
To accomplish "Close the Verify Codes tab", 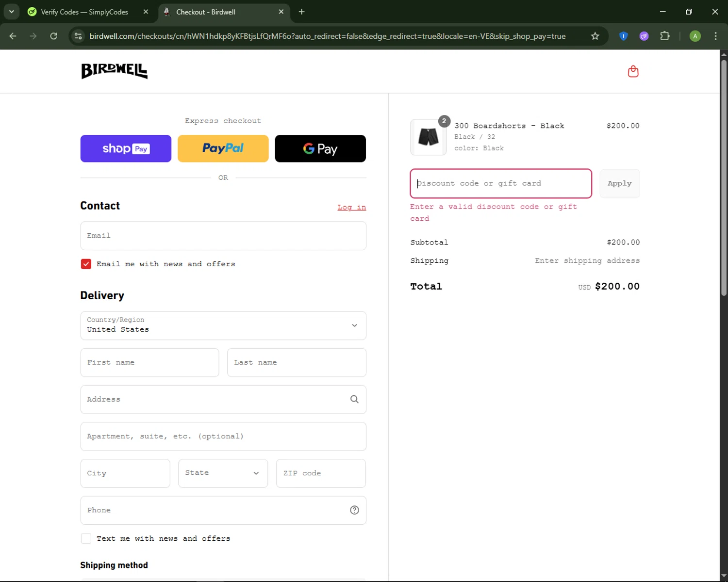I will click(146, 12).
